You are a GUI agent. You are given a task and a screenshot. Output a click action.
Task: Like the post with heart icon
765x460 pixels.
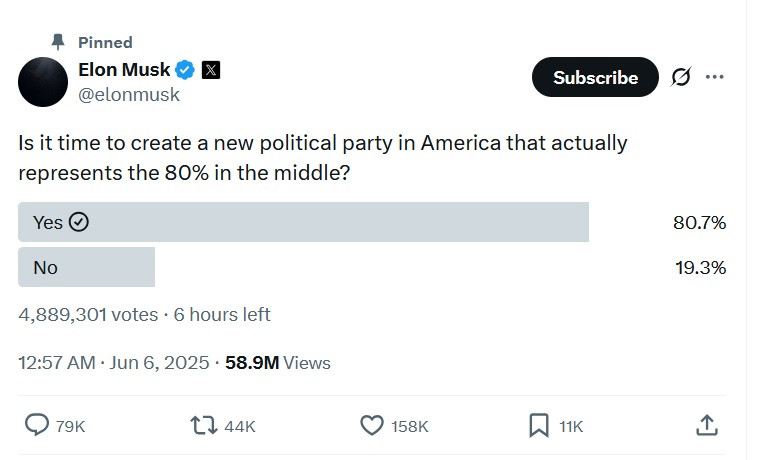pos(372,425)
